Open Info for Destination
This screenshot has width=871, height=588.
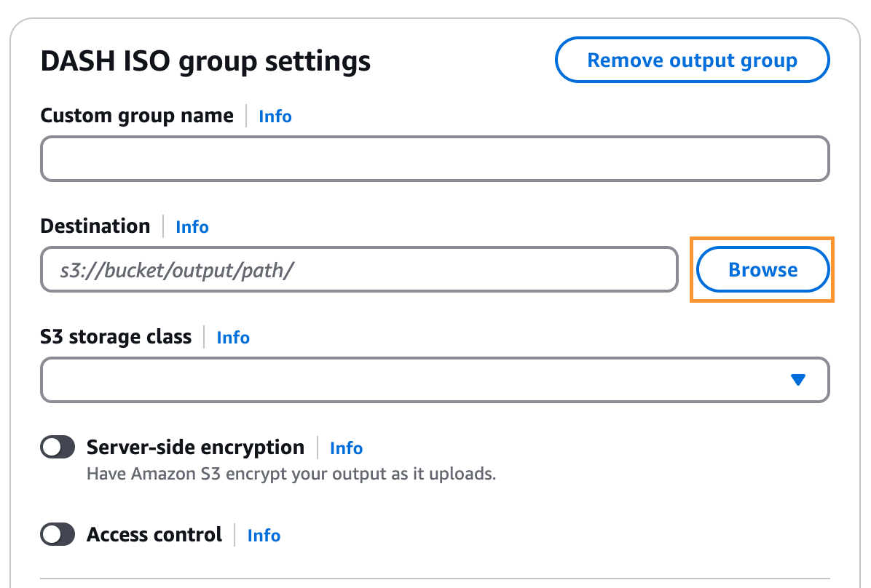tap(192, 227)
